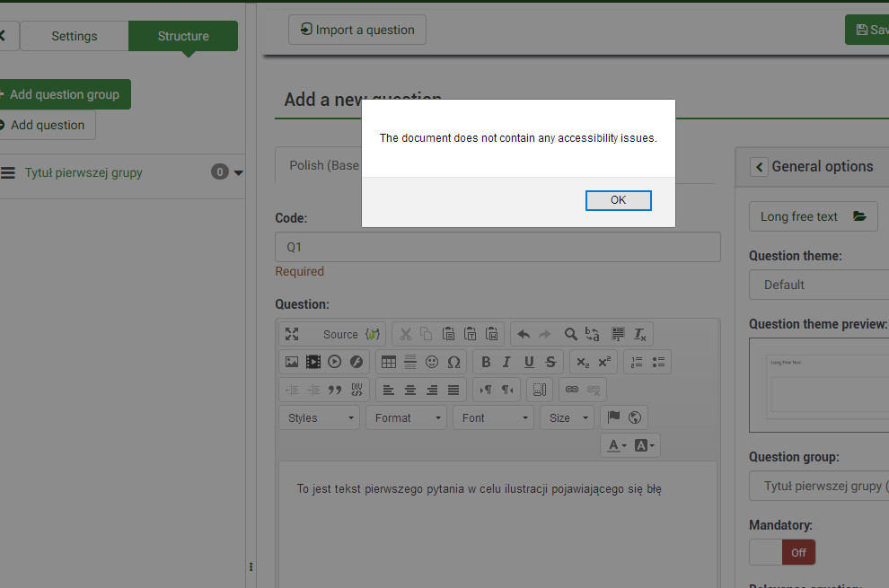This screenshot has height=588, width=889.
Task: Open the Styles dropdown
Action: pos(319,418)
